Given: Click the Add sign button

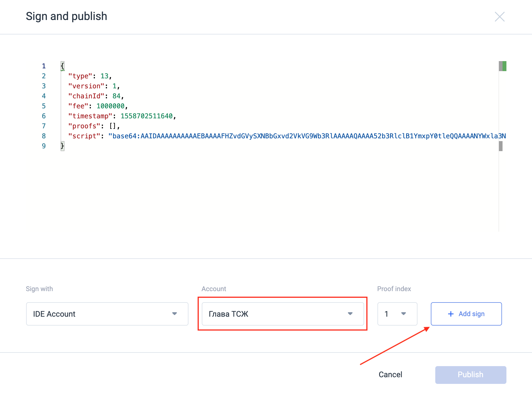Looking at the screenshot, I should point(466,314).
